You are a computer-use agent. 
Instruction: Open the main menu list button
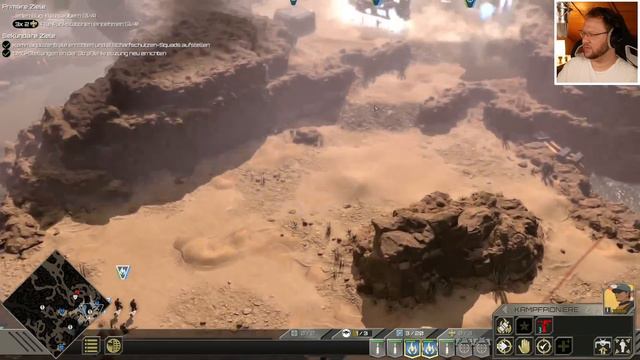point(91,346)
